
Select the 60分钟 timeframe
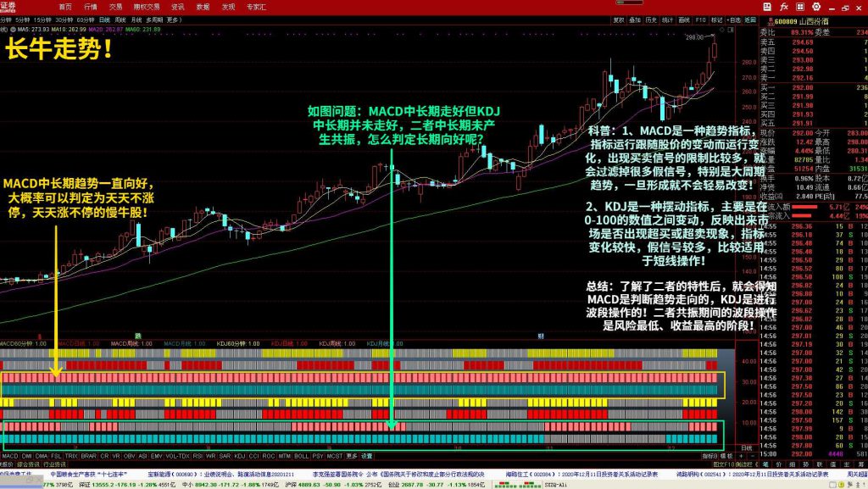(x=86, y=18)
